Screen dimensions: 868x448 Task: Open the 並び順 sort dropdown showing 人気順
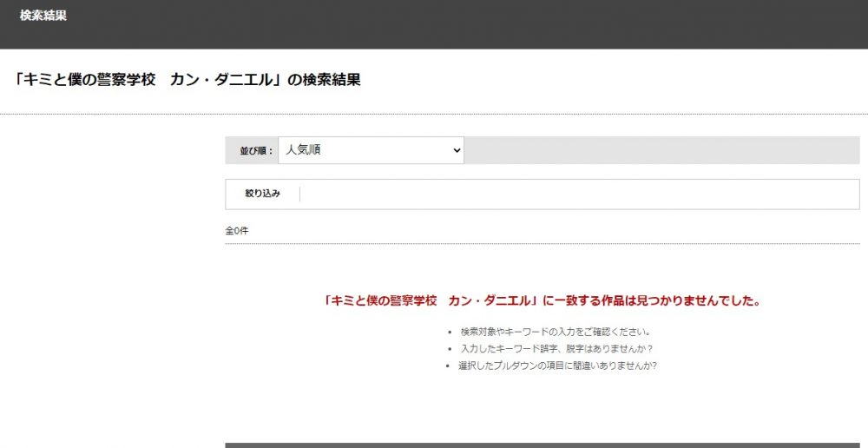point(371,150)
